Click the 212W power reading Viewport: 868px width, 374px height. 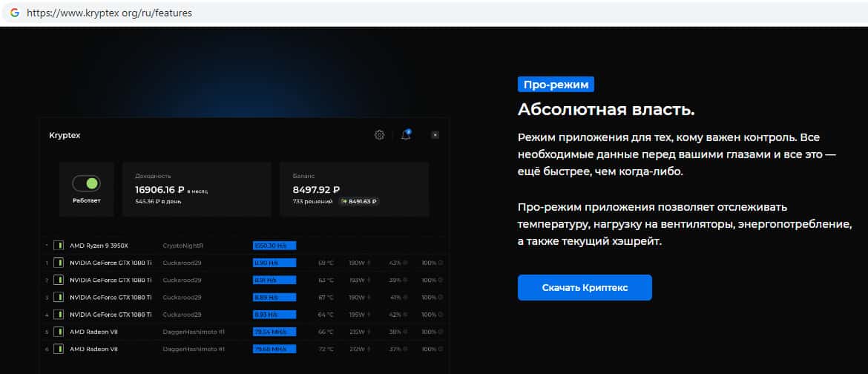[358, 349]
